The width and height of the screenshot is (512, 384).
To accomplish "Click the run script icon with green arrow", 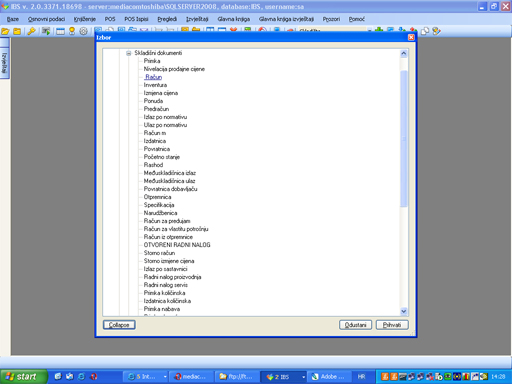I will coord(46,31).
